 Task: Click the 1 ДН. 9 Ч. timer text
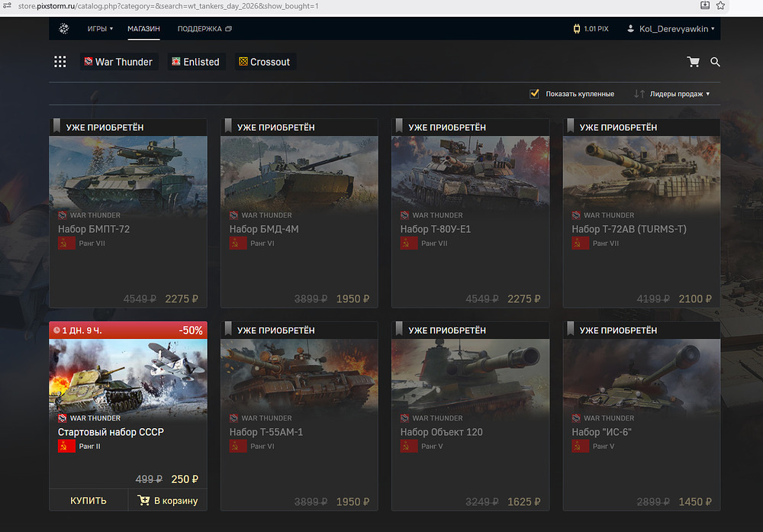(x=82, y=330)
